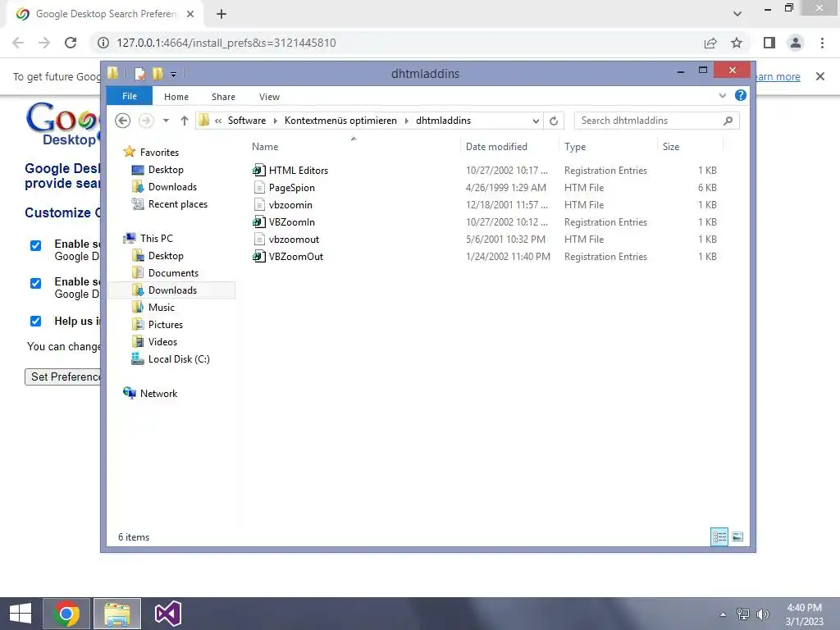The image size is (840, 630).
Task: Click File Explorer icon in taskbar
Action: [117, 614]
